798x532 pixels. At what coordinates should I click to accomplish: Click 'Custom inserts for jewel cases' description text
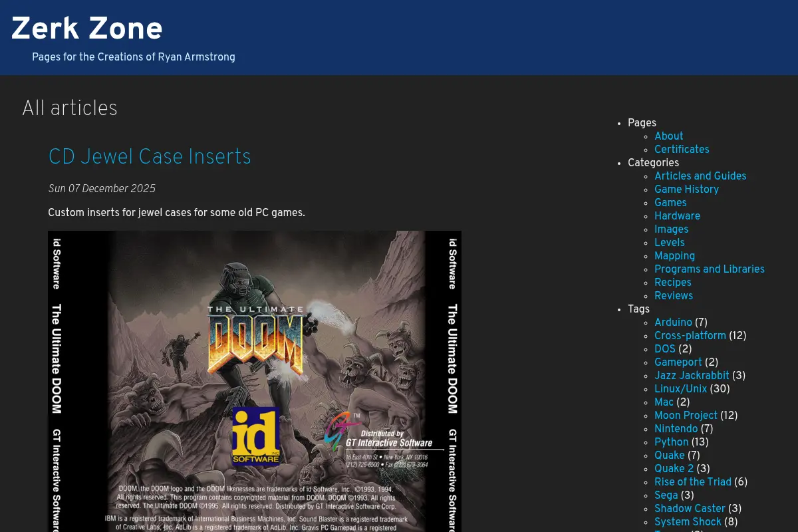click(x=176, y=213)
